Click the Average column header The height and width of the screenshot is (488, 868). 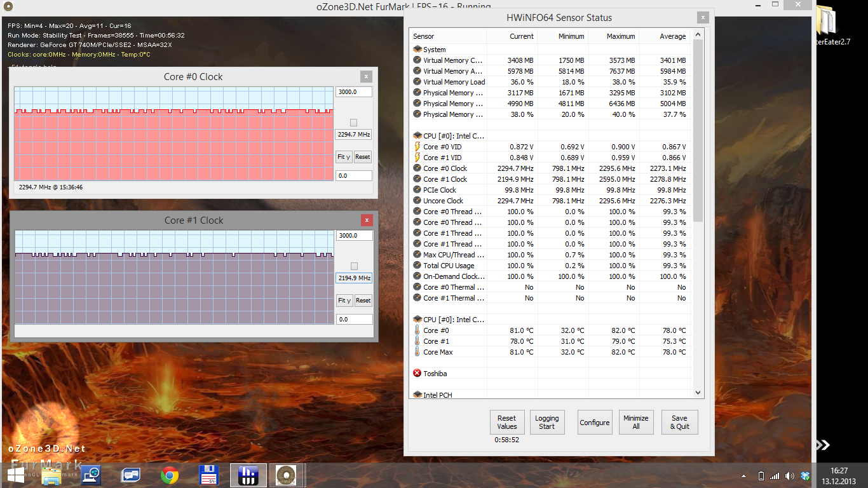pyautogui.click(x=665, y=36)
